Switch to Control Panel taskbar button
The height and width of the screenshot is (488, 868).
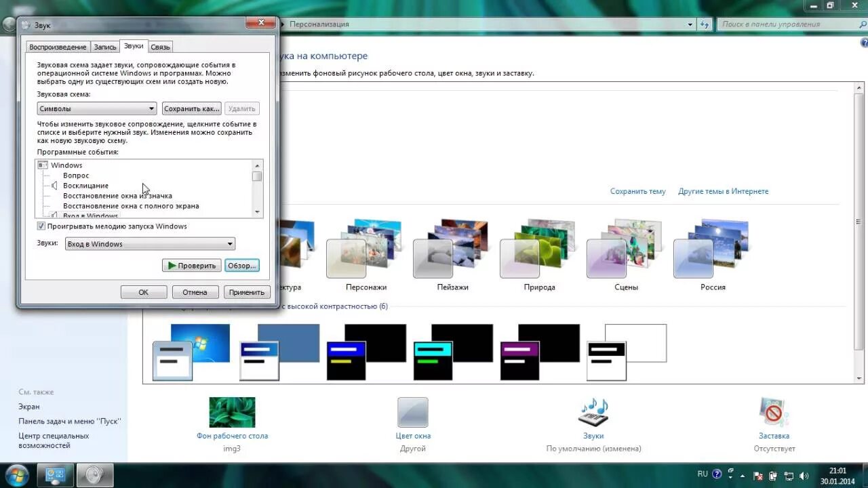[x=55, y=476]
